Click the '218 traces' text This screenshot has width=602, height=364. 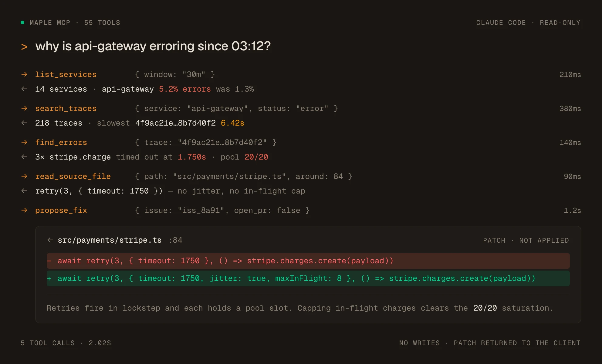tap(59, 123)
